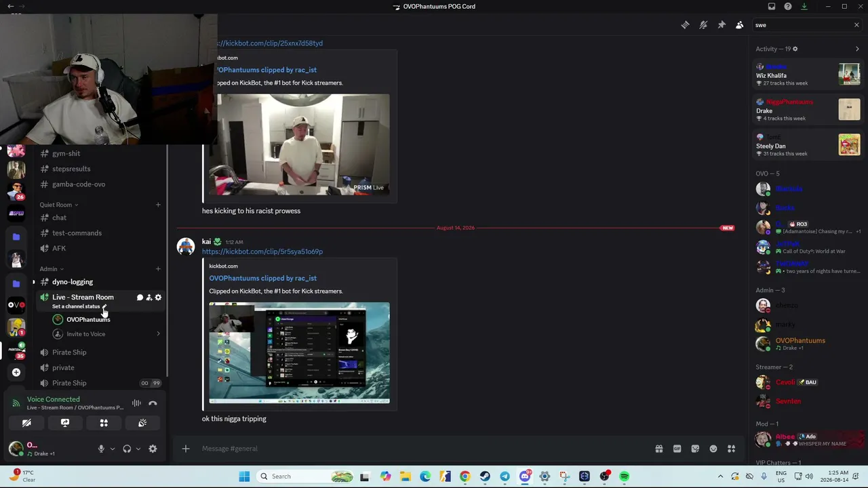Click kai's username in chat
Viewport: 868px width, 488px height.
point(206,241)
